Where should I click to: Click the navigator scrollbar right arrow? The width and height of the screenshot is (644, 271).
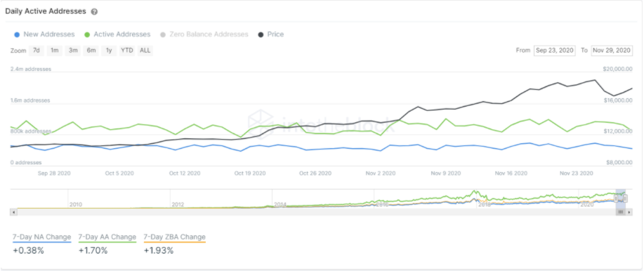tap(629, 212)
